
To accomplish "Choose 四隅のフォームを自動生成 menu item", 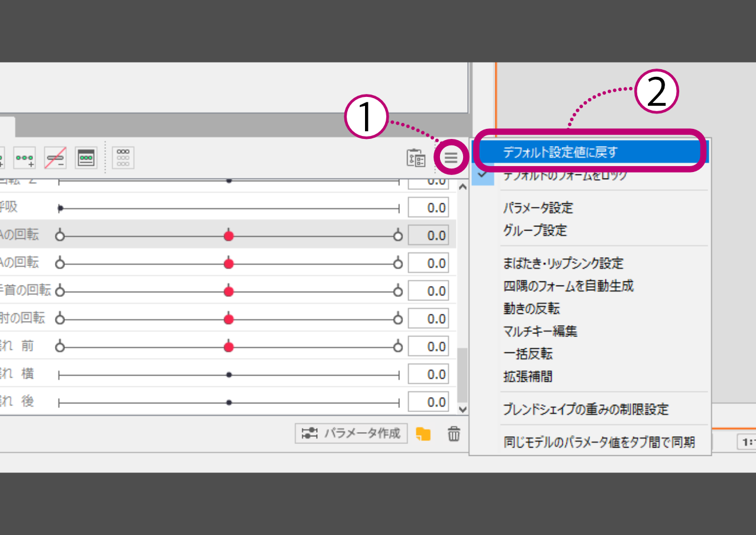I will [591, 286].
